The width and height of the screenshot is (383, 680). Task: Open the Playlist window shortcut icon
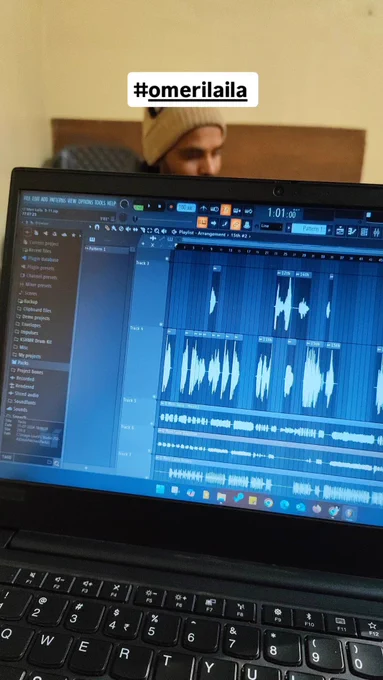(339, 230)
